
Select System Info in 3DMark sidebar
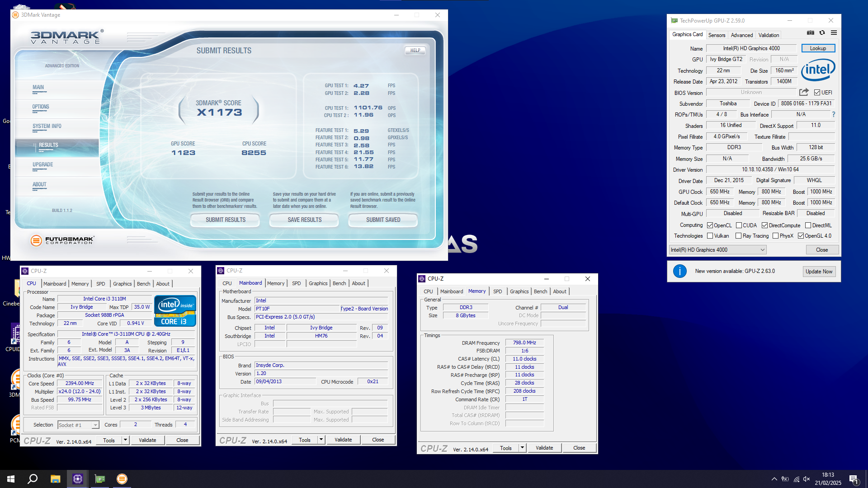[47, 127]
